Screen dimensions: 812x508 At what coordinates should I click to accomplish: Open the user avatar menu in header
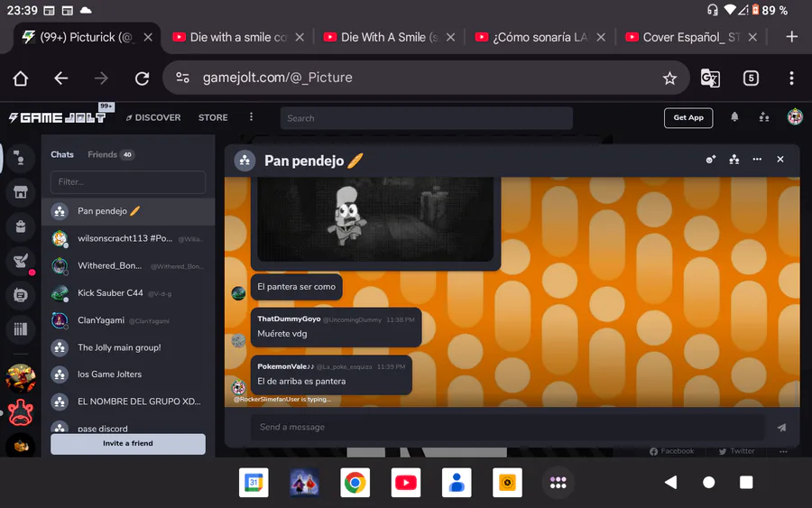pos(794,117)
